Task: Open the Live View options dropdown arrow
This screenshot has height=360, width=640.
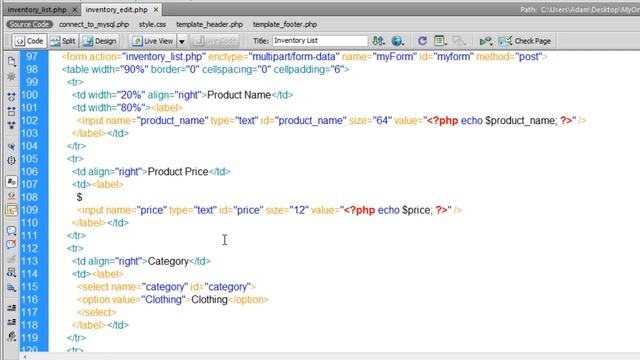Action: point(182,41)
